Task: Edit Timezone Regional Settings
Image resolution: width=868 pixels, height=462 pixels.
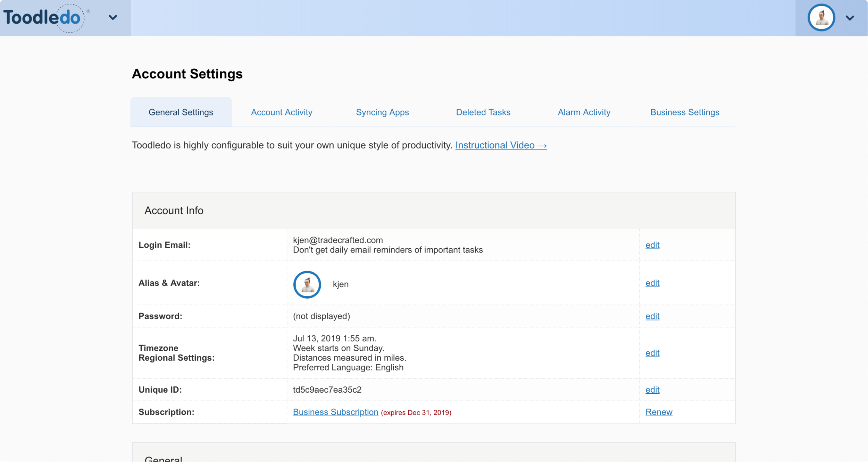Action: 652,353
